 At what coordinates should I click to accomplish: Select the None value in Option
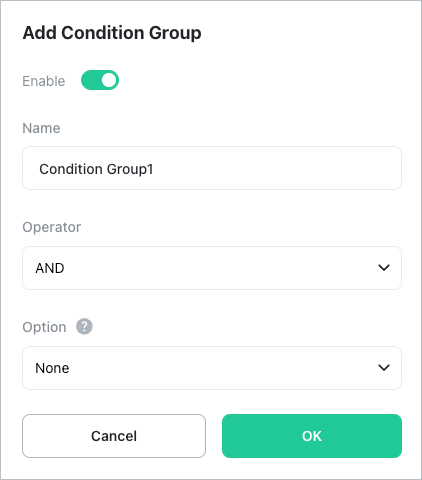[52, 368]
